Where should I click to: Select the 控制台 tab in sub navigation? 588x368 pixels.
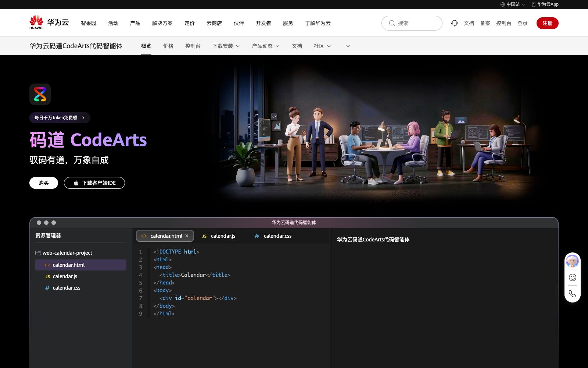point(193,46)
